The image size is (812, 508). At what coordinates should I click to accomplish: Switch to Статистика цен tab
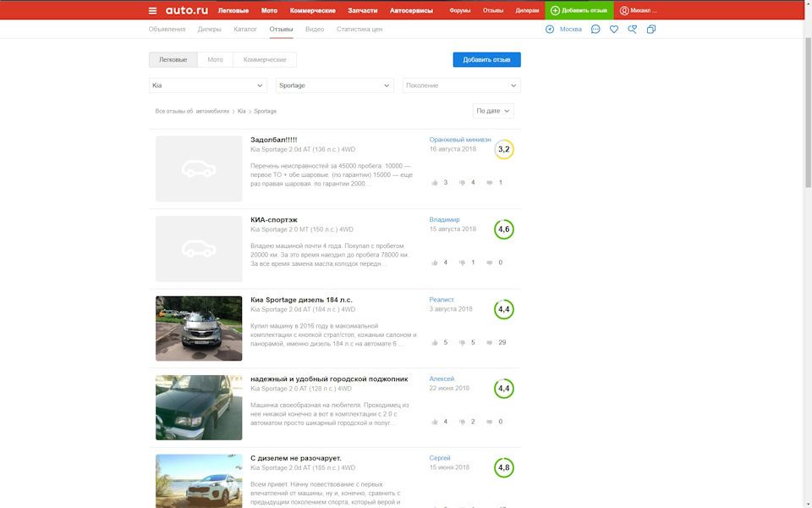[x=359, y=29]
